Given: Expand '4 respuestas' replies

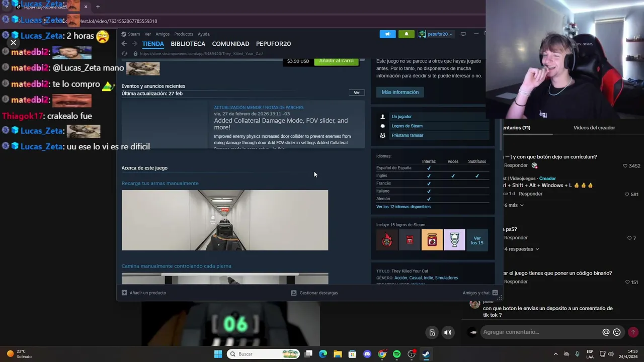Looking at the screenshot, I should [522, 249].
